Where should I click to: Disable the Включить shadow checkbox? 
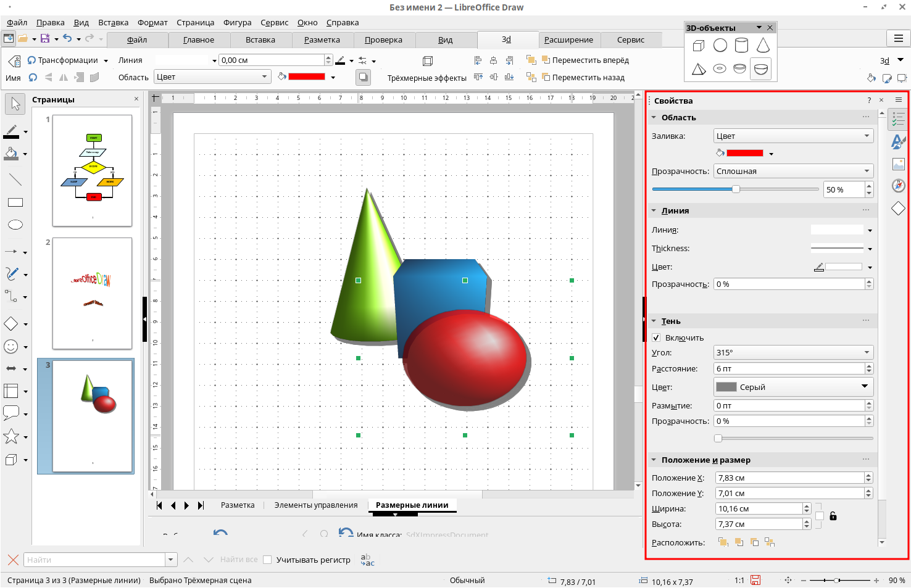click(x=657, y=337)
